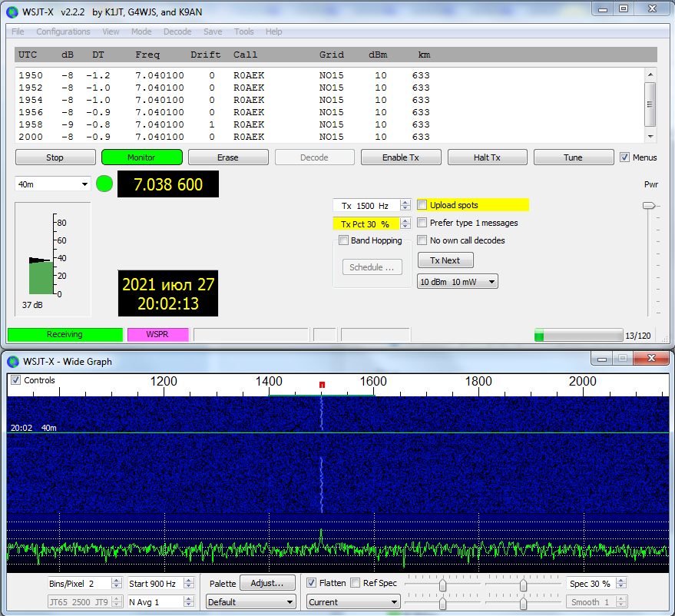Check No own call decodes
Screen dimensions: 675x616
click(x=422, y=240)
